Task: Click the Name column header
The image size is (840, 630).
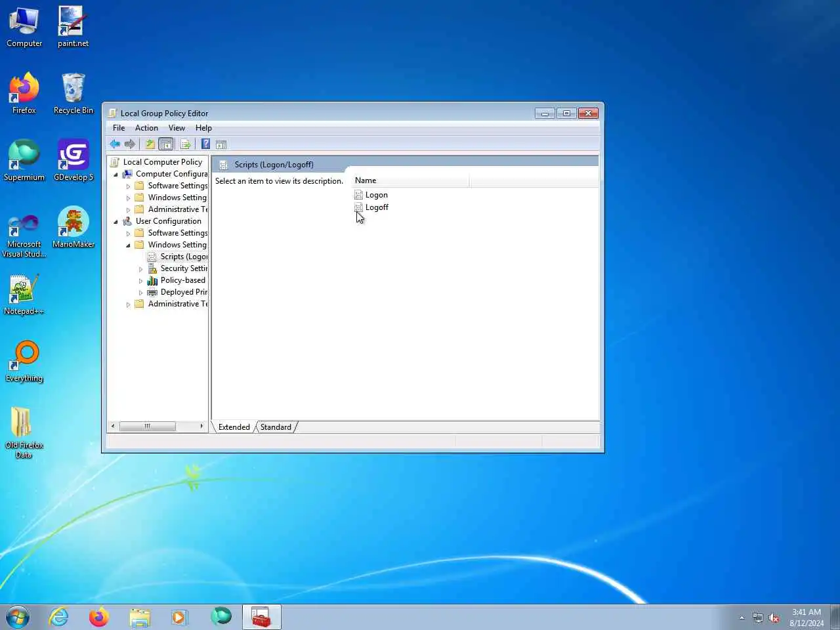Action: 411,180
